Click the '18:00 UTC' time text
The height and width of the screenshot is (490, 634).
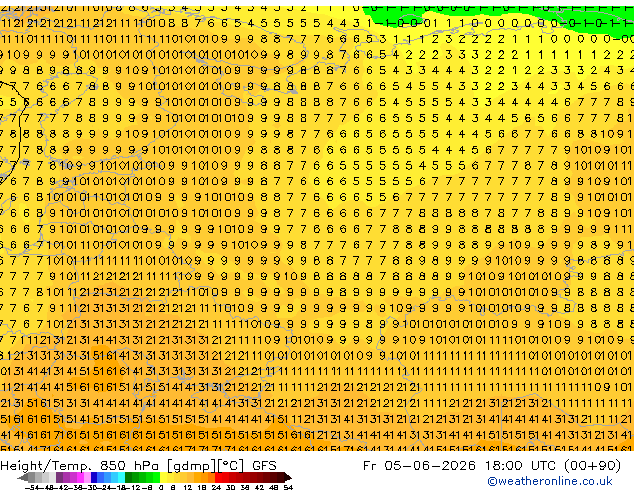pyautogui.click(x=522, y=465)
